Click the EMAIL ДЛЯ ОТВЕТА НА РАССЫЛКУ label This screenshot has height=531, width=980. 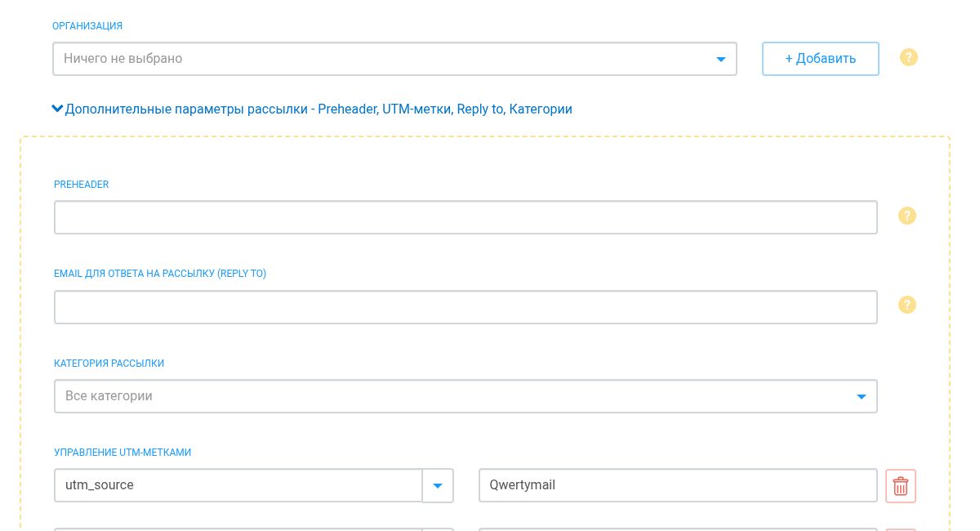(x=160, y=274)
